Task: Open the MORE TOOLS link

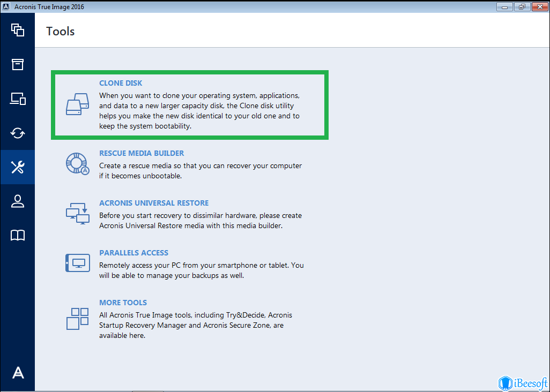Action: coord(123,303)
